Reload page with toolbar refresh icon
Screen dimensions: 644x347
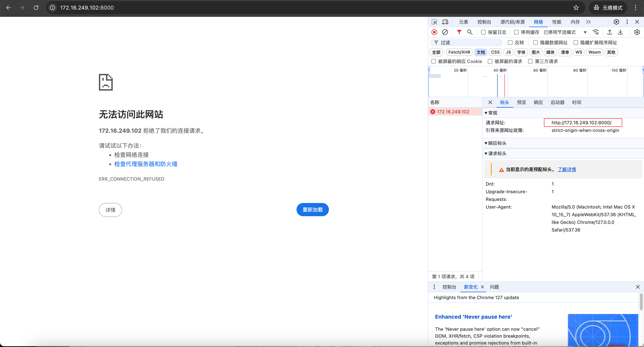tap(36, 8)
